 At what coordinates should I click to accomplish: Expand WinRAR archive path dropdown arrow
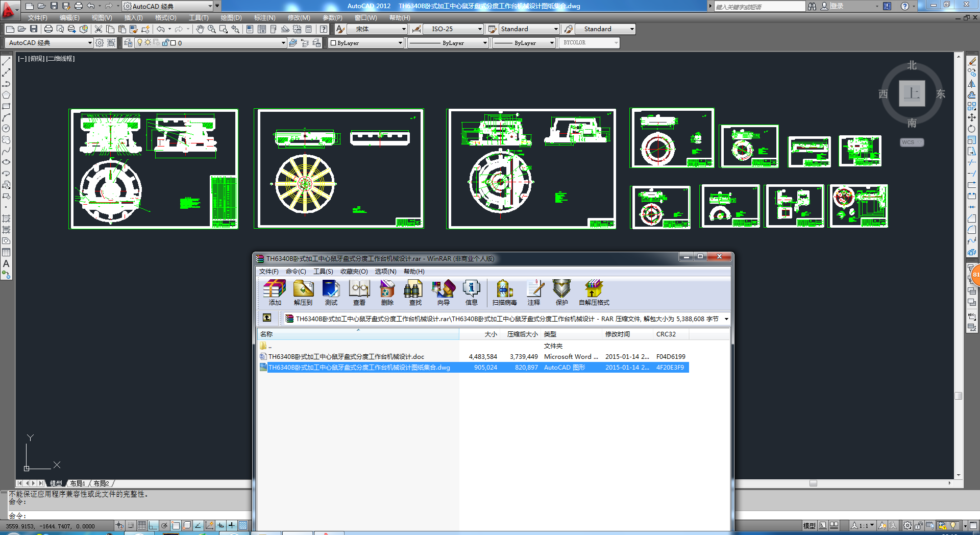pyautogui.click(x=726, y=319)
